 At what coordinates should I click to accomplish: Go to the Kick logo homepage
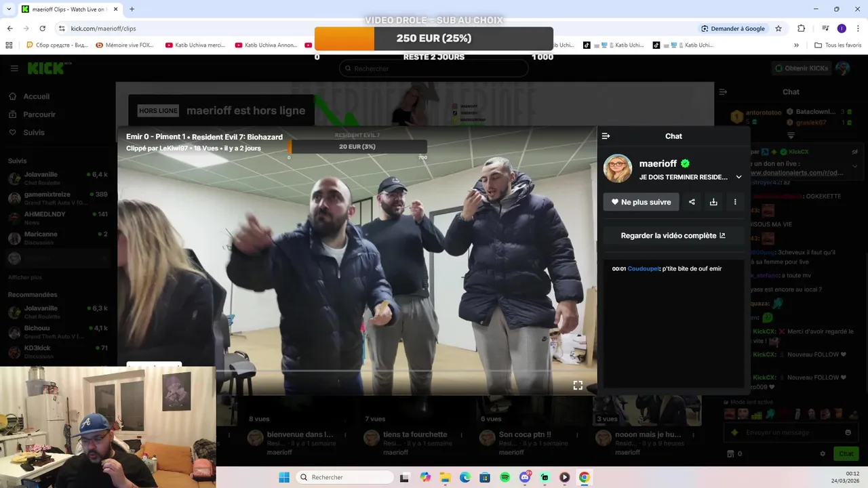pos(49,68)
